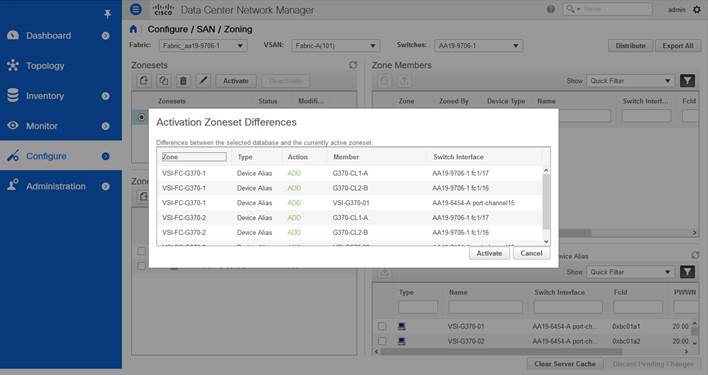Click the delete zoneset trash icon
This screenshot has width=708, height=375.
coord(183,81)
